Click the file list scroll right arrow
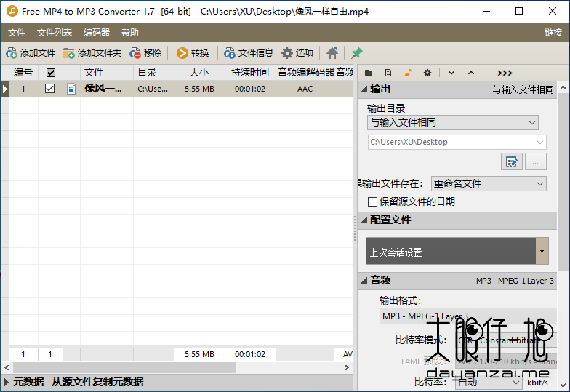570x392 pixels. (x=346, y=368)
